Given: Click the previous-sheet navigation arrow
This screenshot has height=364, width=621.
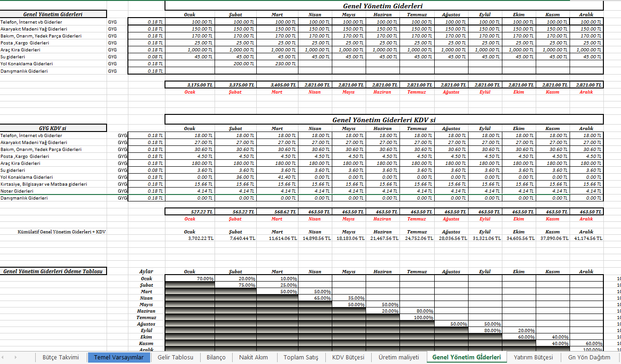Looking at the screenshot, I should [x=3, y=358].
